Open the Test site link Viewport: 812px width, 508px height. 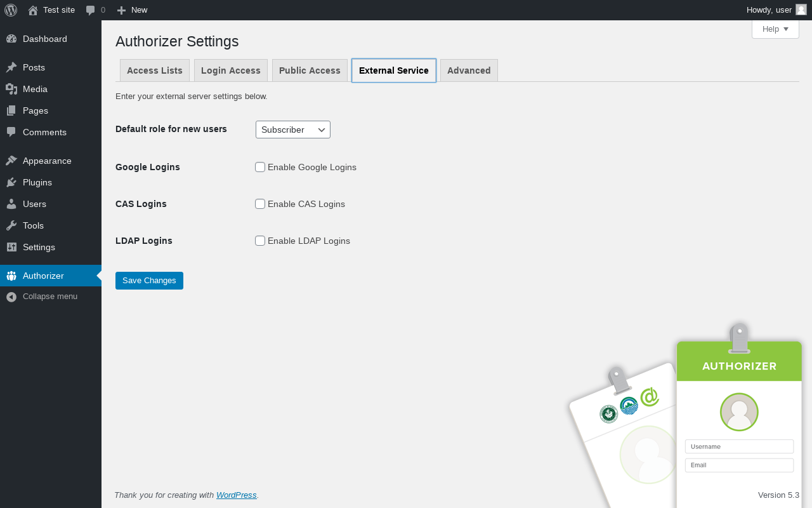tap(59, 10)
